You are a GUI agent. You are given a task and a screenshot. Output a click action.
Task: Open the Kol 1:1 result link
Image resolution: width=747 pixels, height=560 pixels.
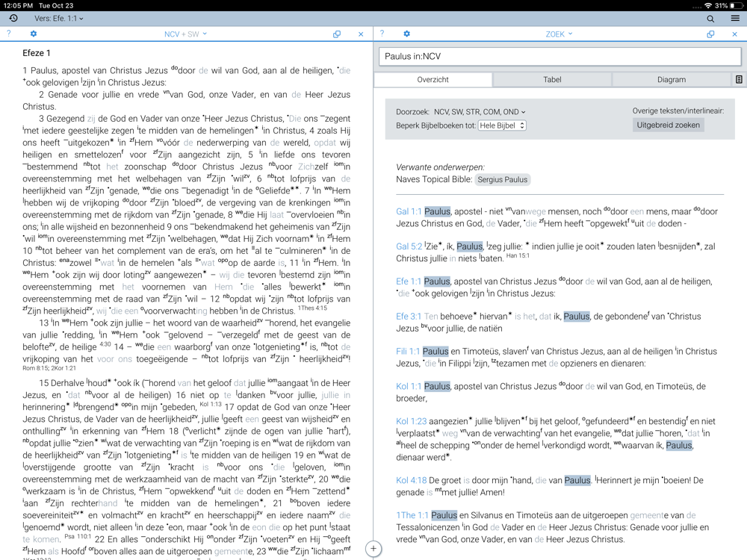409,386
